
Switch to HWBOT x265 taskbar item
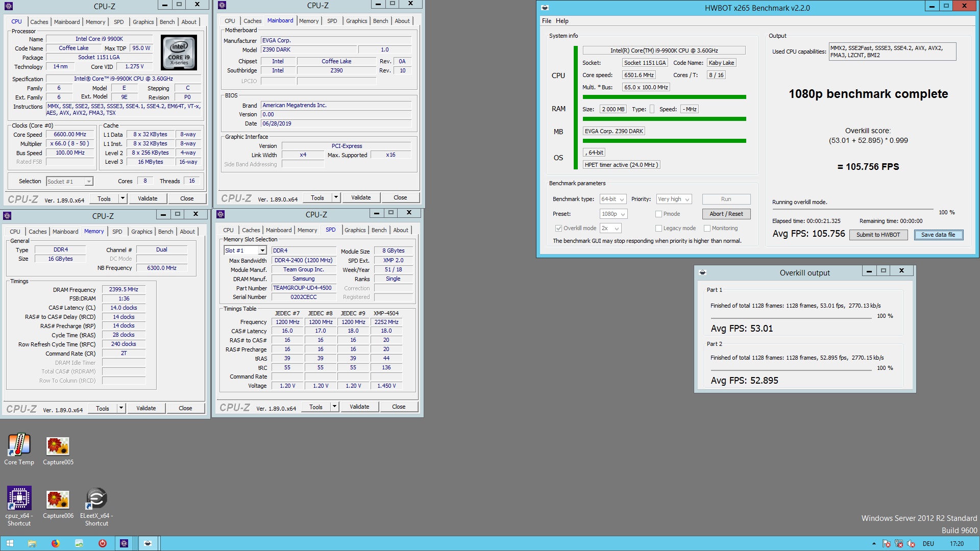point(148,543)
